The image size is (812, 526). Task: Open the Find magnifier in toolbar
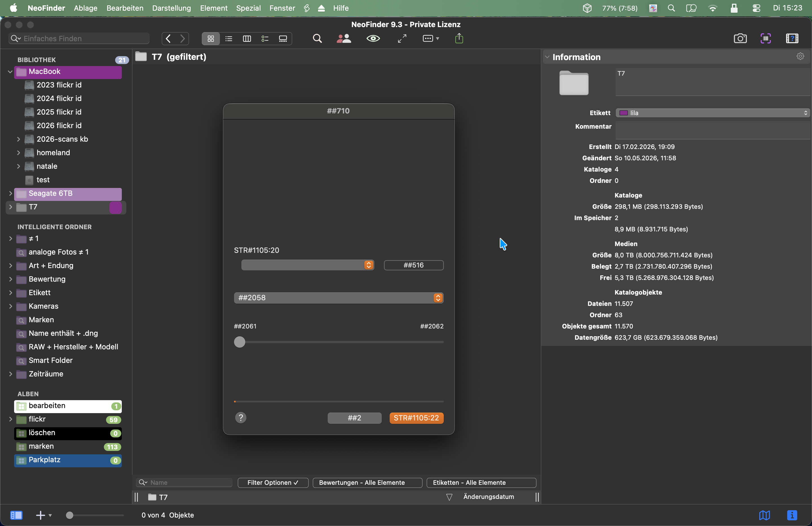317,39
